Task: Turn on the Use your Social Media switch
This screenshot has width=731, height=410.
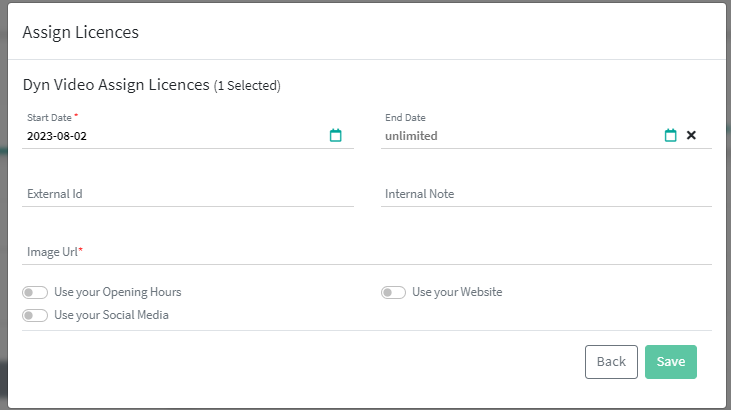Action: (x=35, y=315)
